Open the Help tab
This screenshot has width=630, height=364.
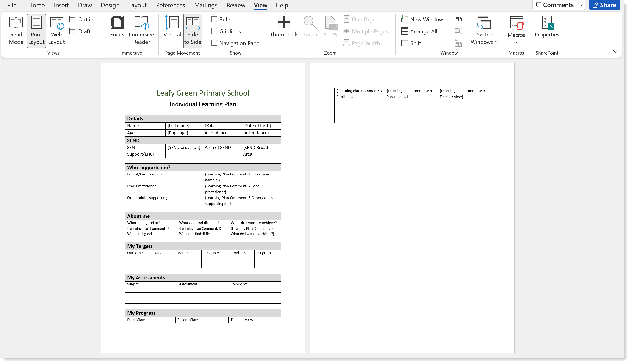pyautogui.click(x=282, y=5)
